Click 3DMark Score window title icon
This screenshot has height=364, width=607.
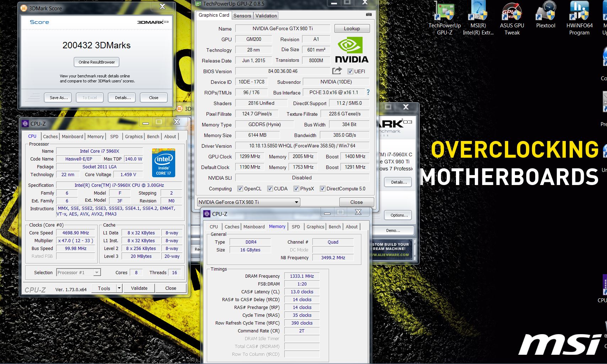click(x=24, y=8)
